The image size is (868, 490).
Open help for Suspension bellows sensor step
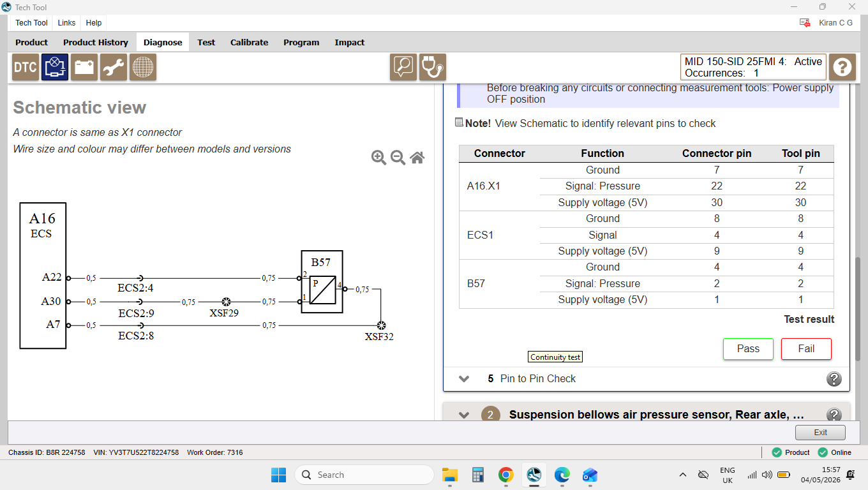834,415
